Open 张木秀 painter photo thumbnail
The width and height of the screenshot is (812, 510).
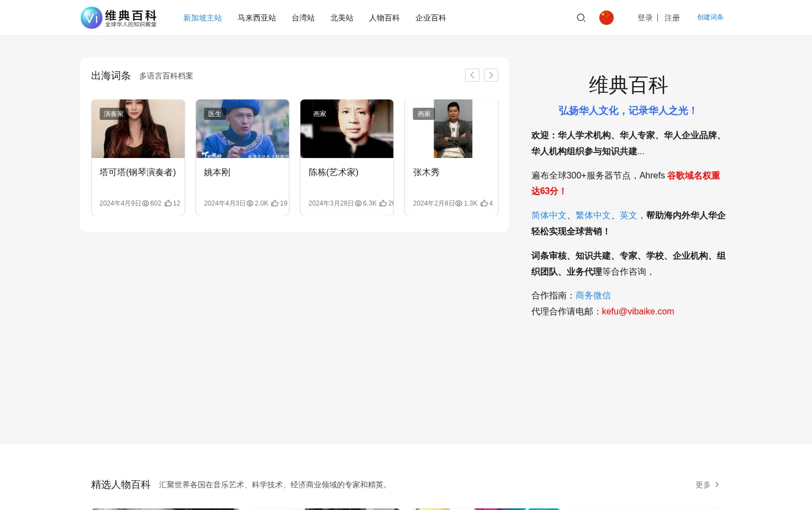coord(453,129)
